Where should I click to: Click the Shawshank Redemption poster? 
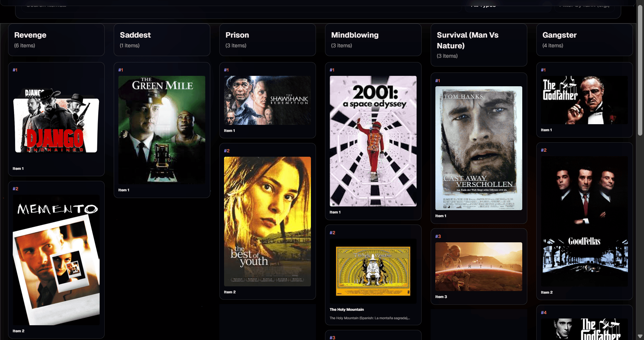click(267, 100)
